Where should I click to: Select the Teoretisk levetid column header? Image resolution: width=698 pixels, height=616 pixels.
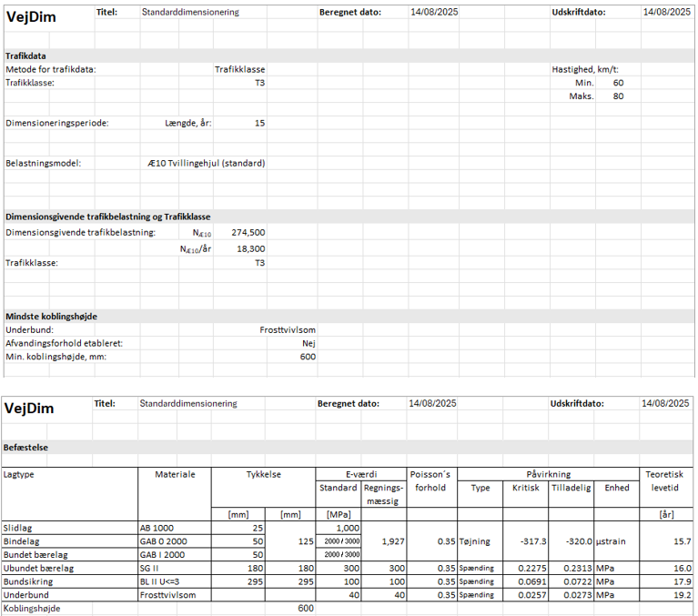(669, 480)
